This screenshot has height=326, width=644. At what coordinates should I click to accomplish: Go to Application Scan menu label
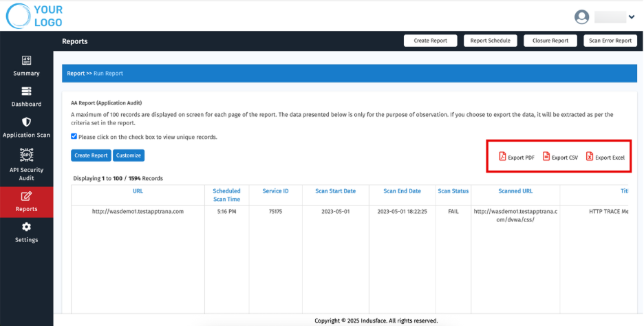pyautogui.click(x=26, y=135)
